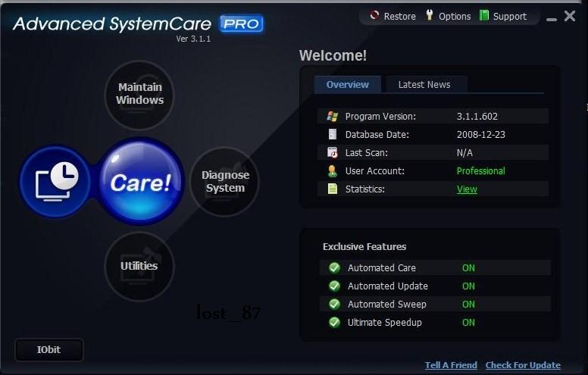
Task: Click the Automated Care green checkmark icon
Action: (x=334, y=267)
